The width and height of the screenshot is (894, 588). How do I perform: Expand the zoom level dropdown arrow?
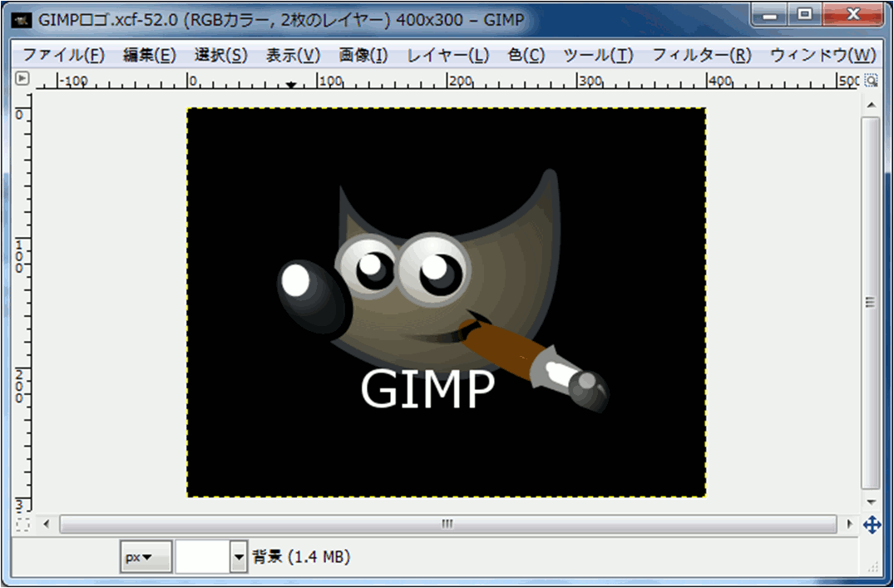(x=240, y=557)
